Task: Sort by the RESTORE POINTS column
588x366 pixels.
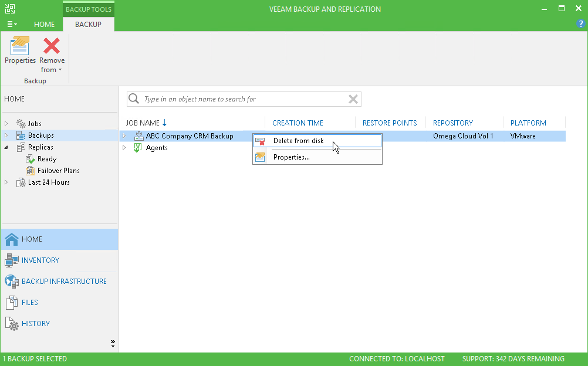Action: coord(390,123)
